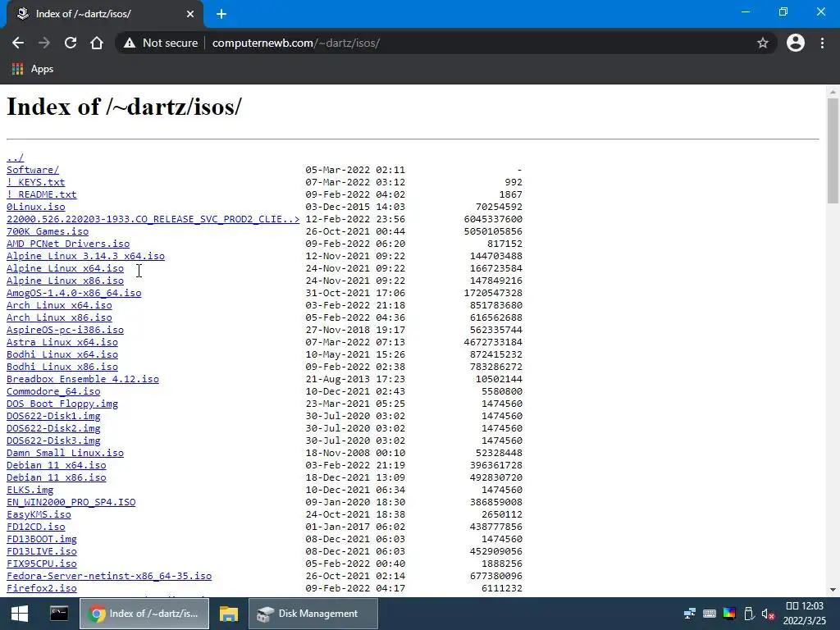Click the muted volume icon in tray
The height and width of the screenshot is (630, 840).
click(x=768, y=614)
